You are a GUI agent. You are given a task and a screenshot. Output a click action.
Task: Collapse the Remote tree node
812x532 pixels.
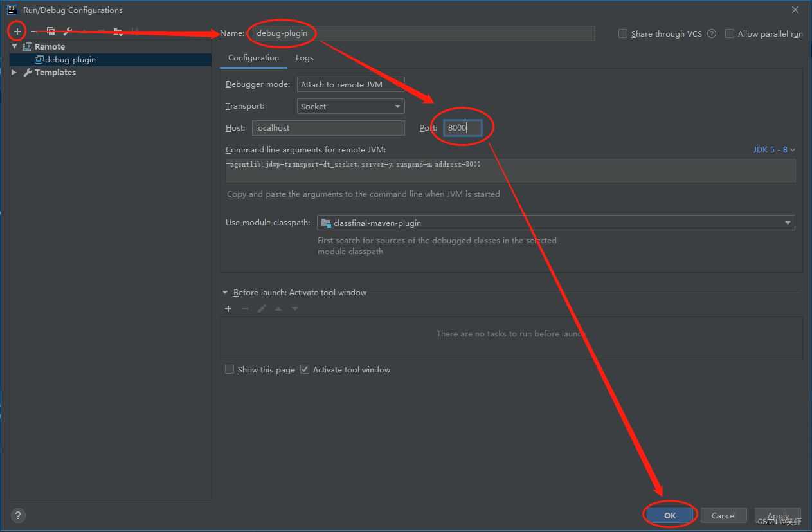pos(14,46)
